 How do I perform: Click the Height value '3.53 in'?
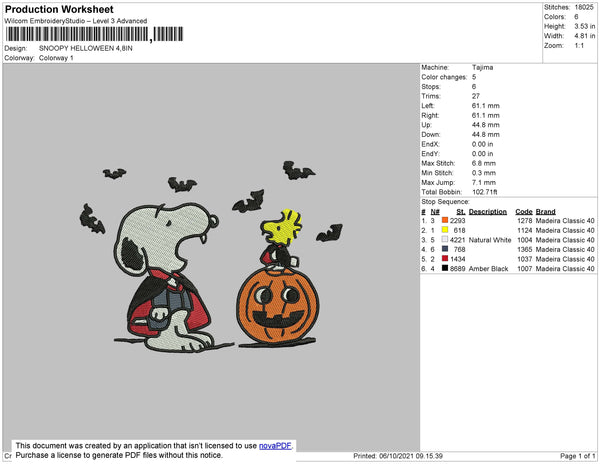point(585,26)
